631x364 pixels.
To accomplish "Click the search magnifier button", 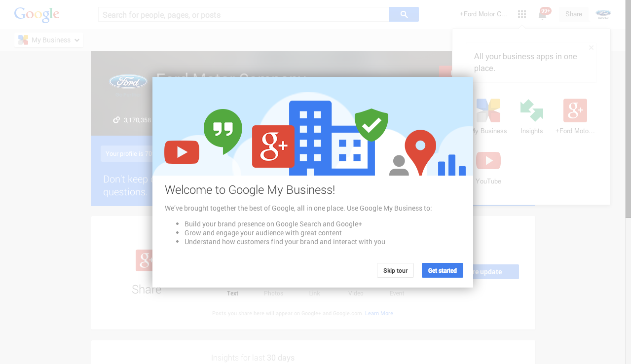I will point(404,14).
